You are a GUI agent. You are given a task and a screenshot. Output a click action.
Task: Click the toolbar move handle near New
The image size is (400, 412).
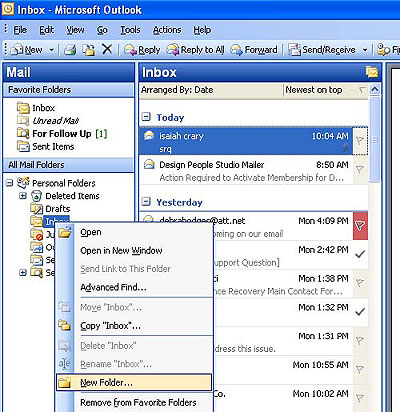tap(5, 50)
